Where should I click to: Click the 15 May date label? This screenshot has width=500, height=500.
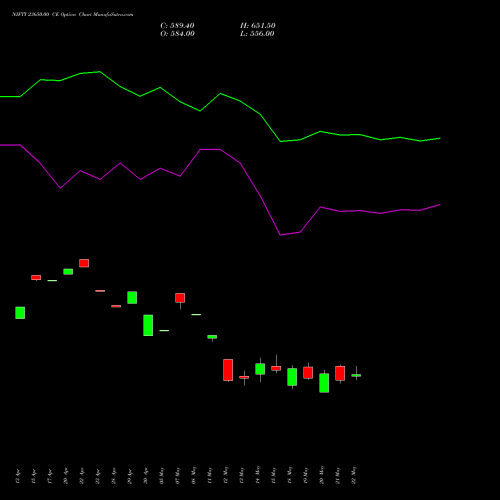click(274, 475)
